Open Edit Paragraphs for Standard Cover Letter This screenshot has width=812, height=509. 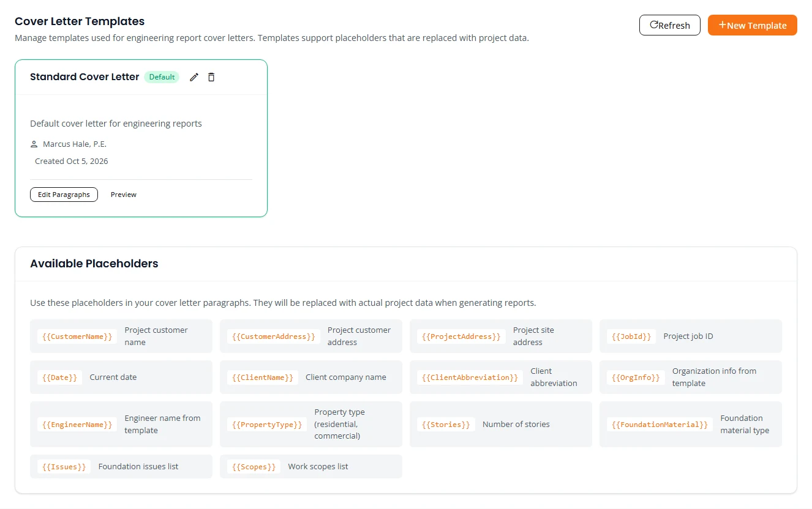64,195
